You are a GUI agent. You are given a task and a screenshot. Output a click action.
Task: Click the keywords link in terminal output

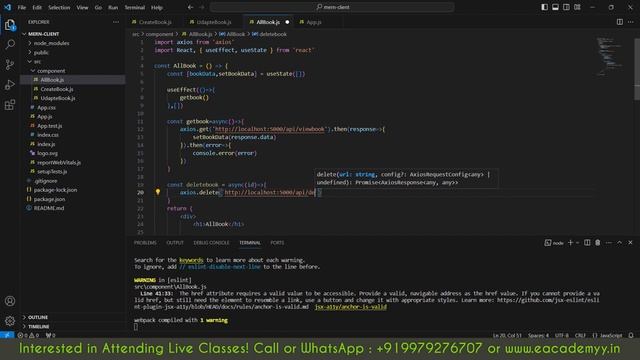[191, 260]
